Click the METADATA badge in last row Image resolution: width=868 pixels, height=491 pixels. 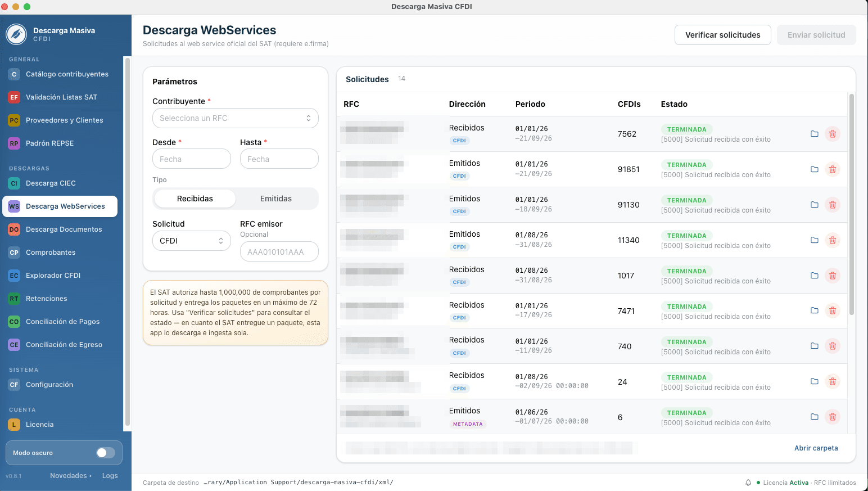coord(468,424)
